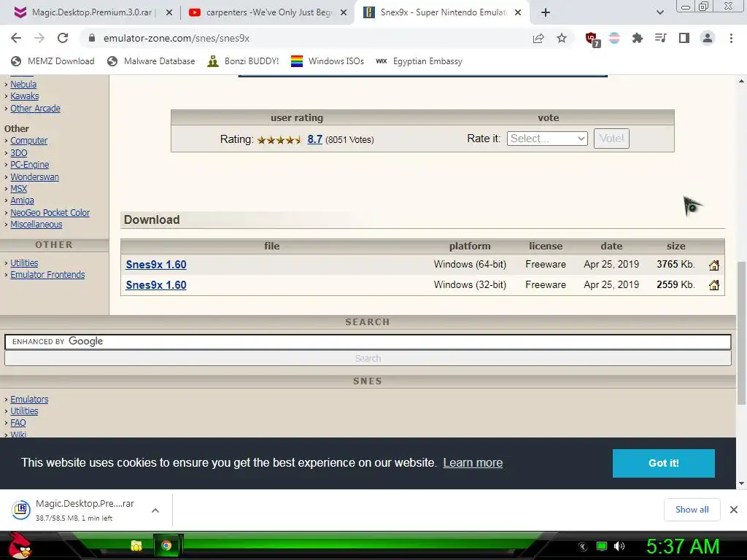The height and width of the screenshot is (560, 747).
Task: Open the Rate it Select dropdown
Action: tap(547, 139)
